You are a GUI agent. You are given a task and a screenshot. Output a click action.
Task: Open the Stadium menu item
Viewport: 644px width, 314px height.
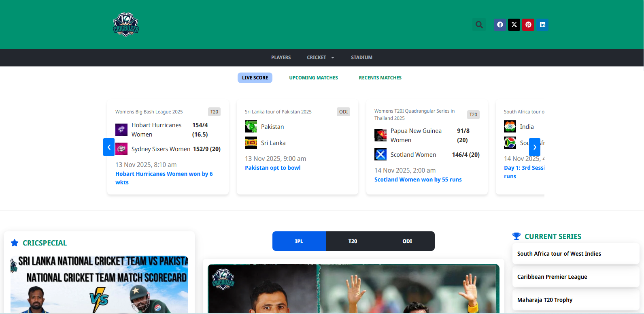[x=361, y=58]
